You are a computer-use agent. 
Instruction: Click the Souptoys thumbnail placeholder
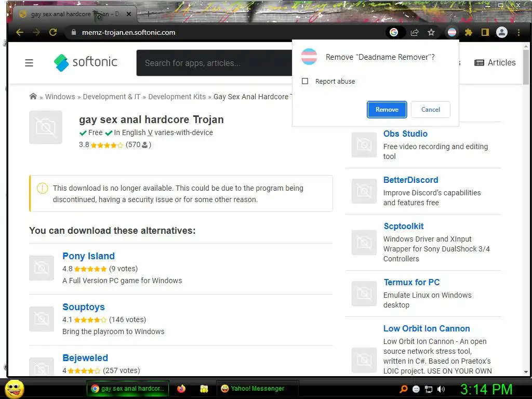tap(42, 319)
